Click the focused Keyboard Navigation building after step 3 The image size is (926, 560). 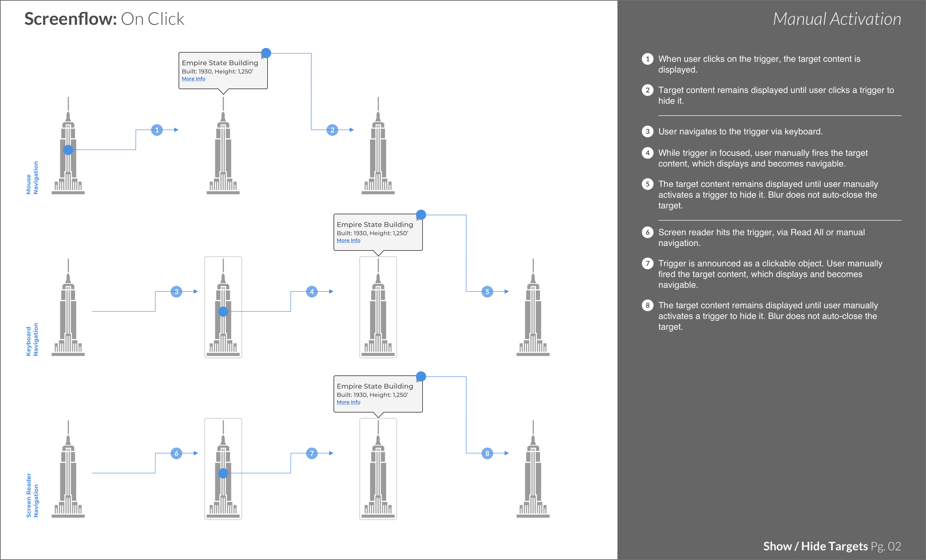click(223, 307)
